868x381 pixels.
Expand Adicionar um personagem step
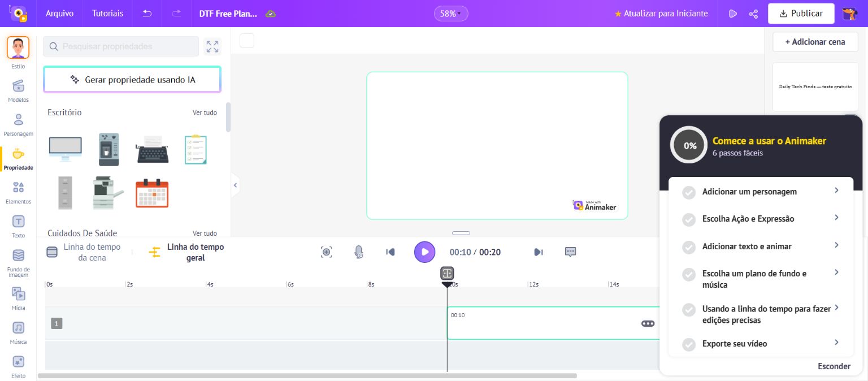point(761,192)
